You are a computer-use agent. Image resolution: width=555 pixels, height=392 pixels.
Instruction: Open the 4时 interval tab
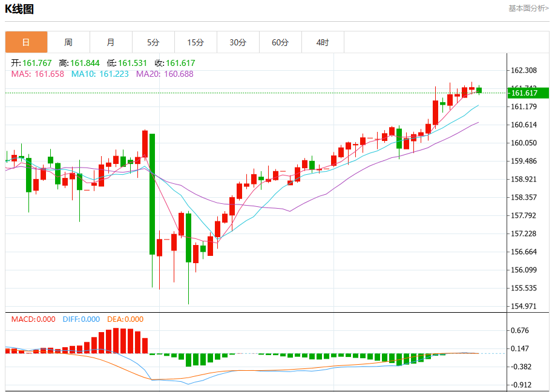323,42
